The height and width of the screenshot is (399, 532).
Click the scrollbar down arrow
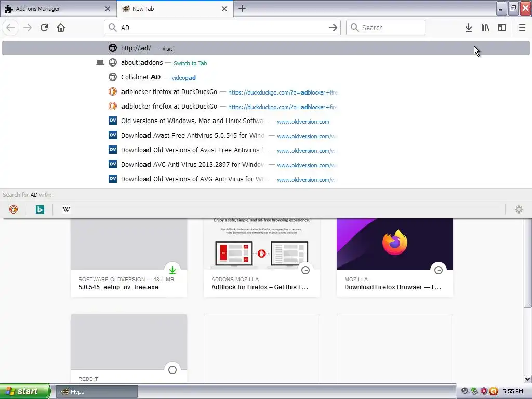527,379
